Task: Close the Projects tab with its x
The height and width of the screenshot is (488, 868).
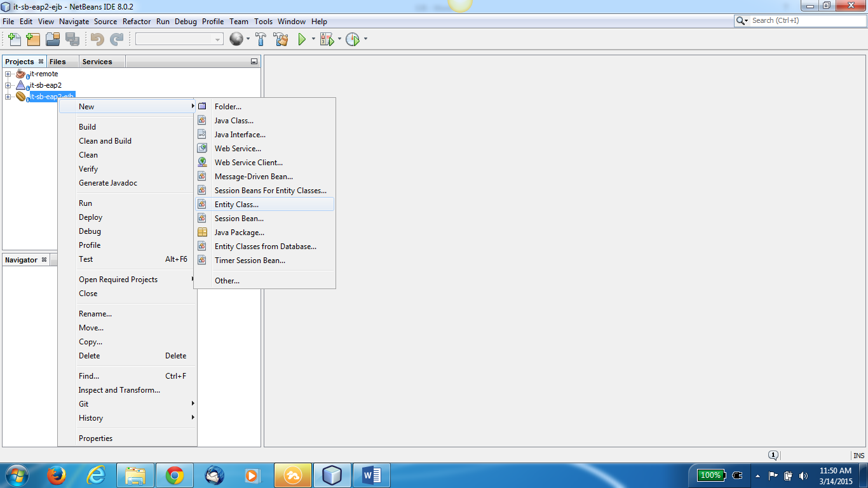Action: point(41,62)
